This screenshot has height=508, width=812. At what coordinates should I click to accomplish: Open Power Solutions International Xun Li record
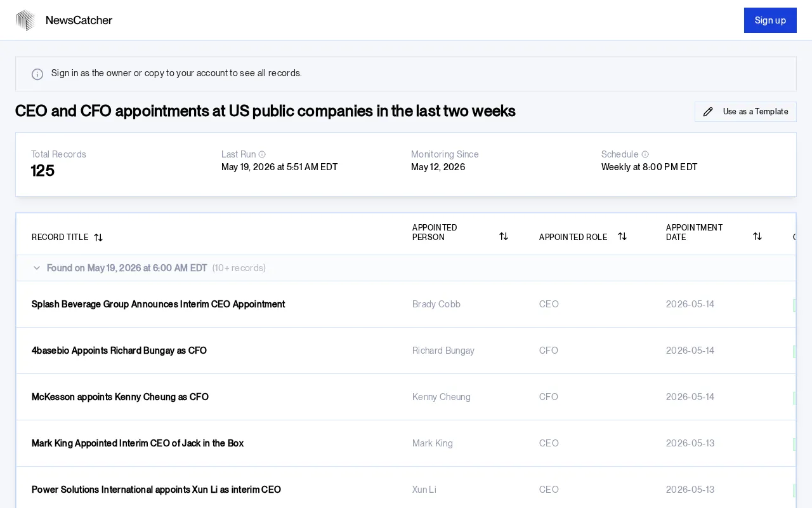click(x=156, y=490)
